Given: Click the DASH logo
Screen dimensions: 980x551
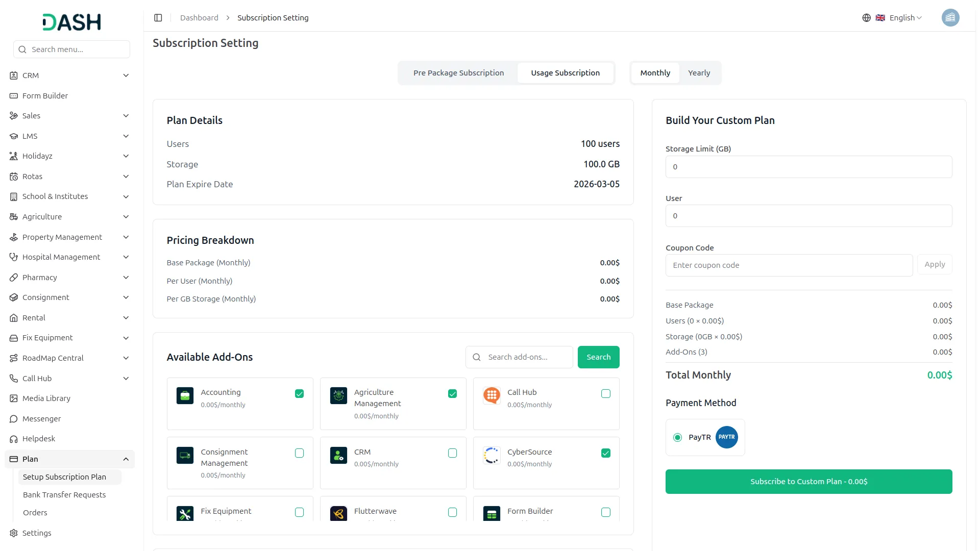Looking at the screenshot, I should pyautogui.click(x=71, y=22).
